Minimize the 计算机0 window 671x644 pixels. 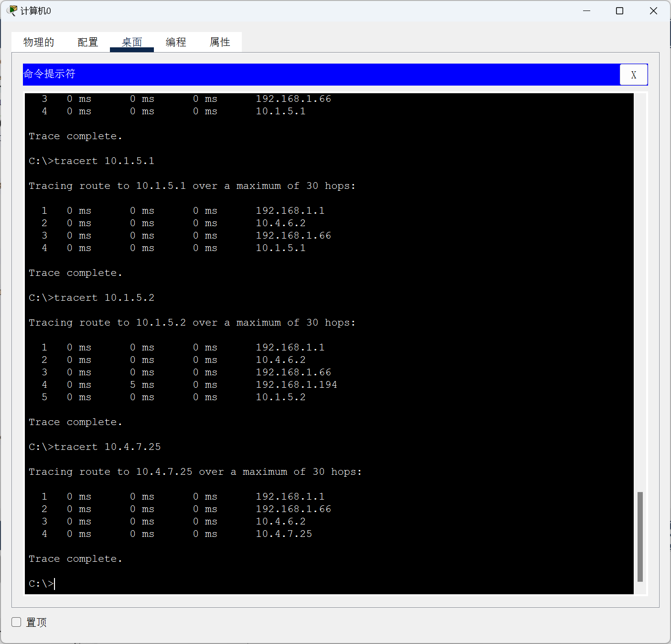pyautogui.click(x=587, y=11)
